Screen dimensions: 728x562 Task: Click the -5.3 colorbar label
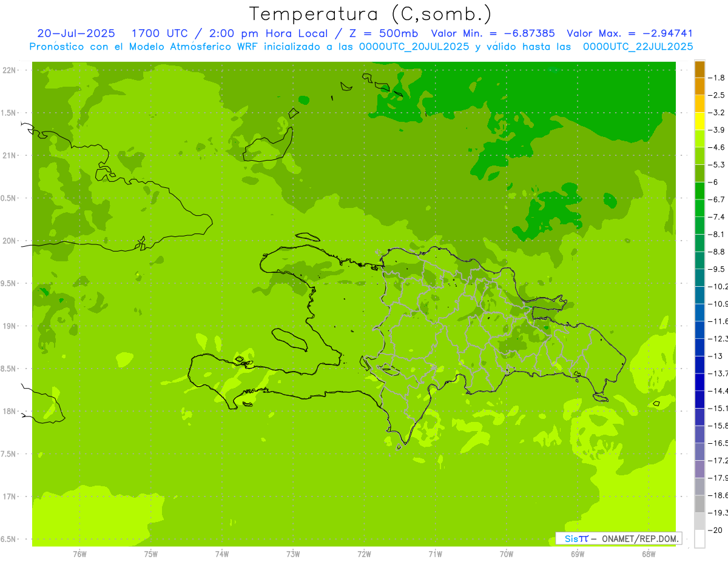click(x=717, y=165)
